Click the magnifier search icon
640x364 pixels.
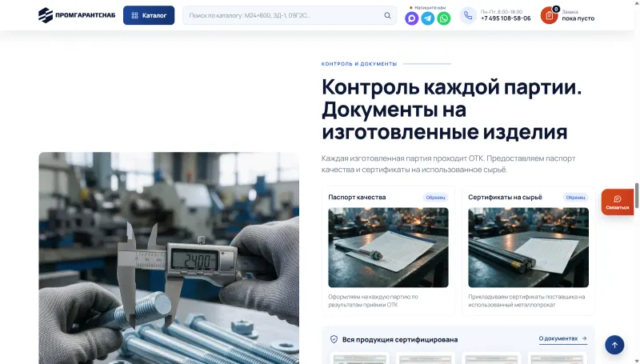387,15
